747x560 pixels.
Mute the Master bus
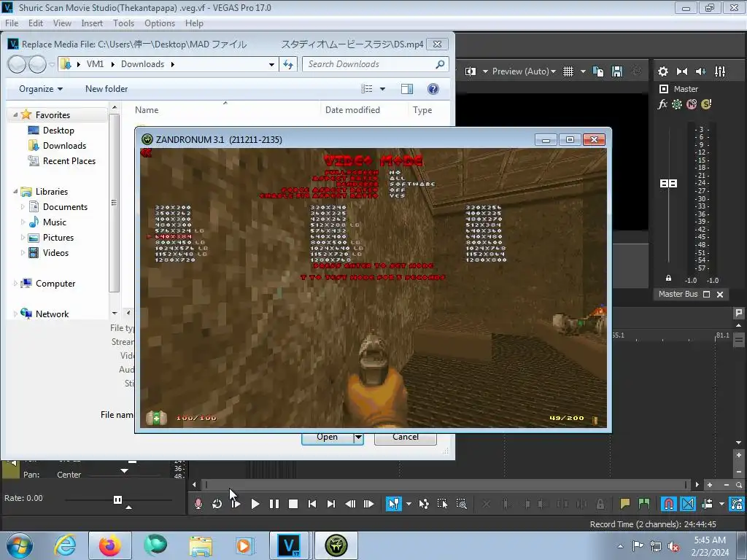pyautogui.click(x=692, y=104)
